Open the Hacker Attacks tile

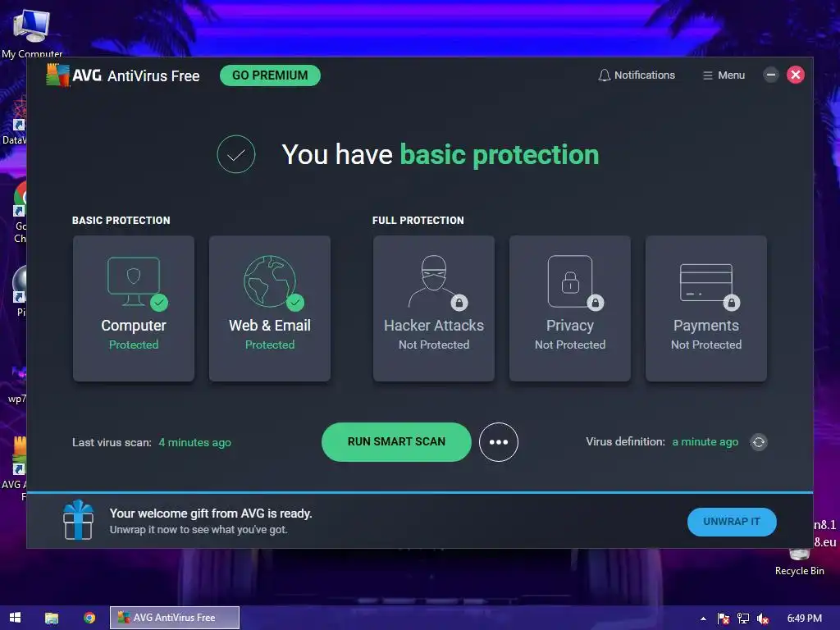click(434, 308)
